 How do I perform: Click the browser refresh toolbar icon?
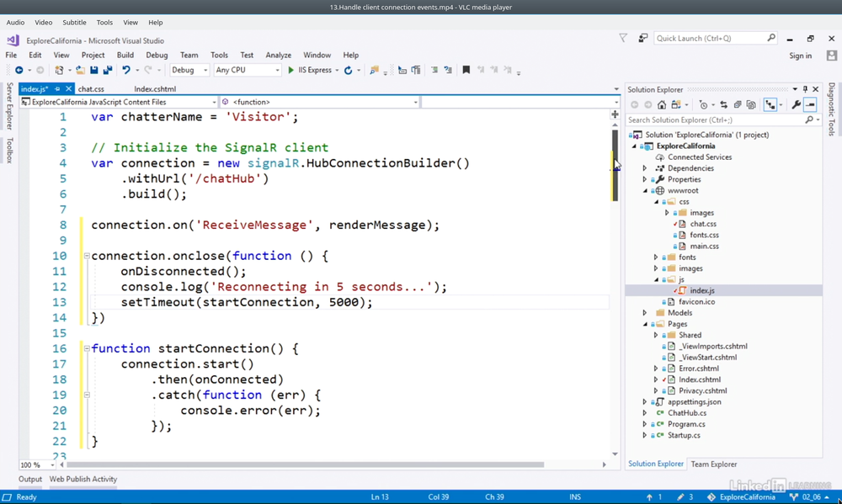348,71
